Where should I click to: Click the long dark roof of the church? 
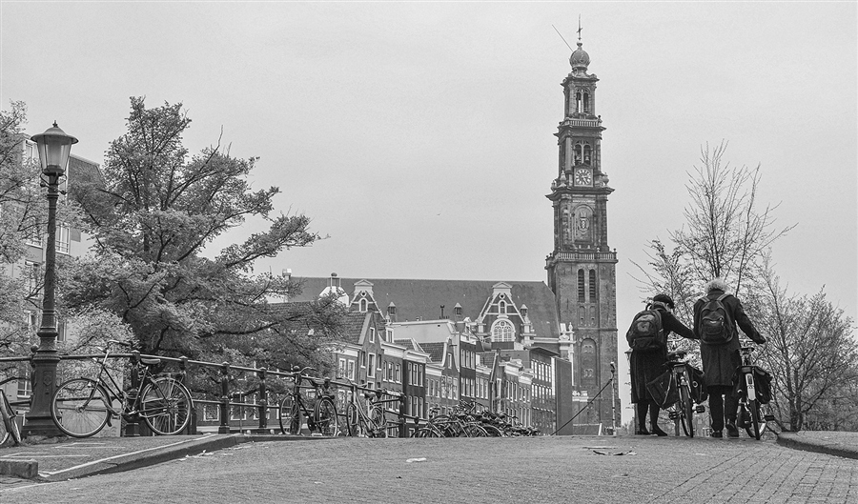(429, 297)
